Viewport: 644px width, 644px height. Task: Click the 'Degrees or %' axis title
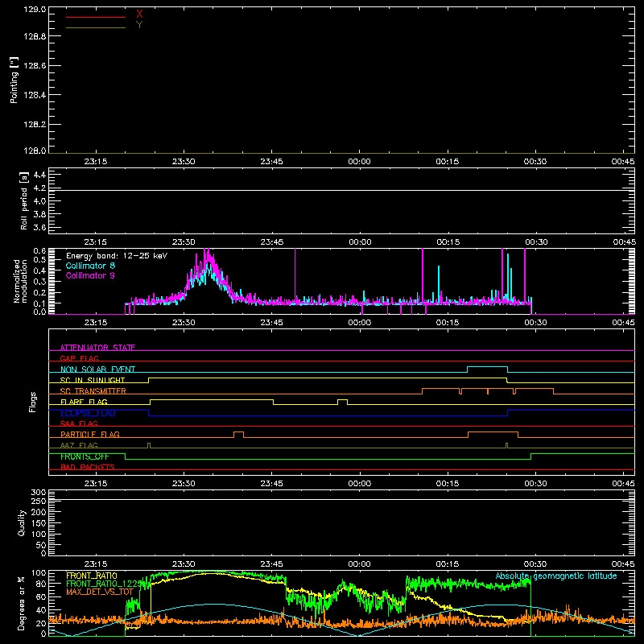(22, 603)
